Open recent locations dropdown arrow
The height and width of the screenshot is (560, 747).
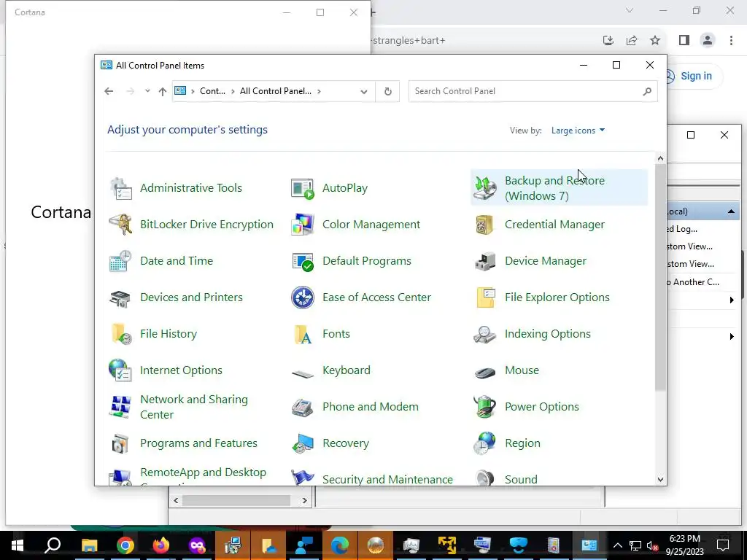click(147, 91)
